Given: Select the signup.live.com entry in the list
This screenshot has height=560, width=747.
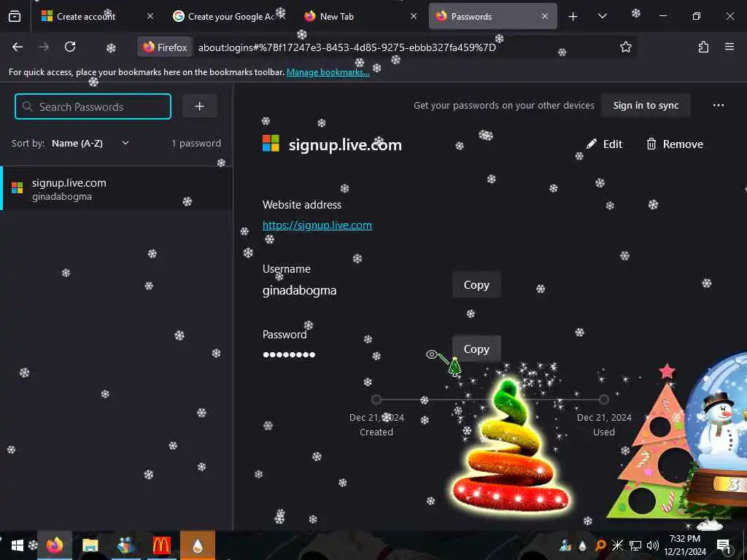Looking at the screenshot, I should click(116, 189).
